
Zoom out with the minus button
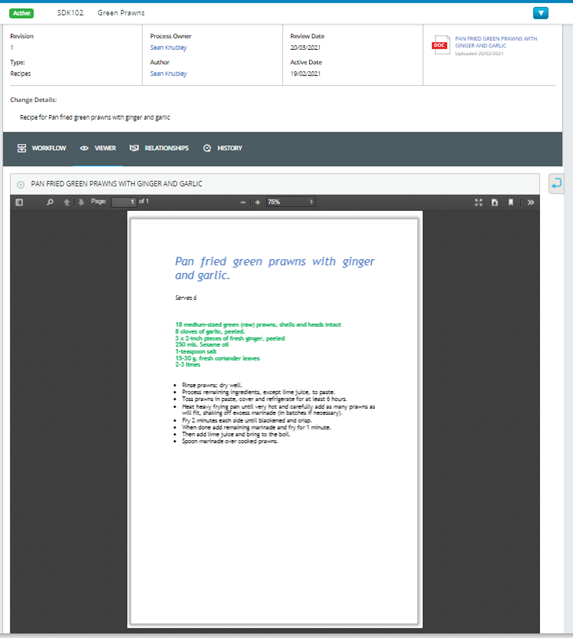click(243, 202)
